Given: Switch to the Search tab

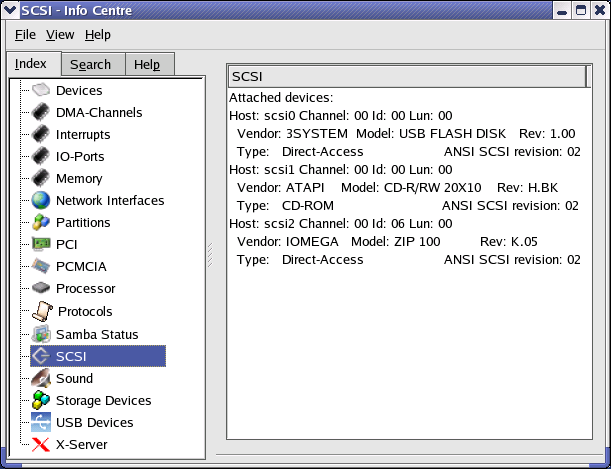Looking at the screenshot, I should [93, 64].
